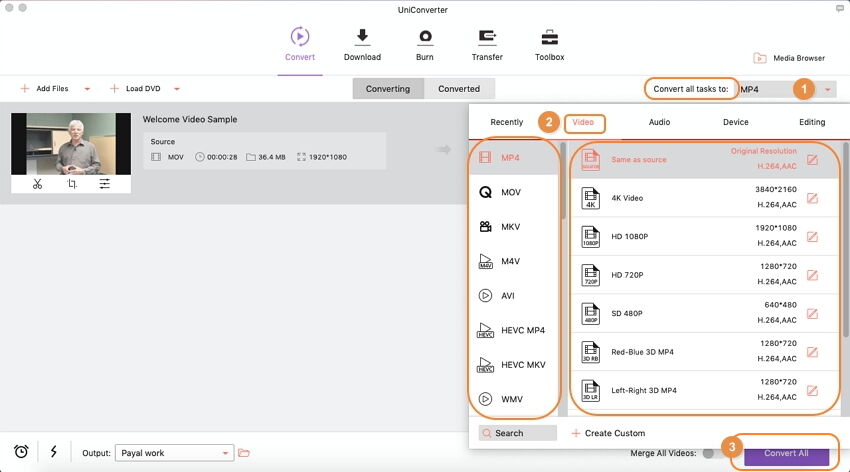This screenshot has width=850, height=472.
Task: Click the lightning high-speed conversion icon
Action: coord(54,451)
